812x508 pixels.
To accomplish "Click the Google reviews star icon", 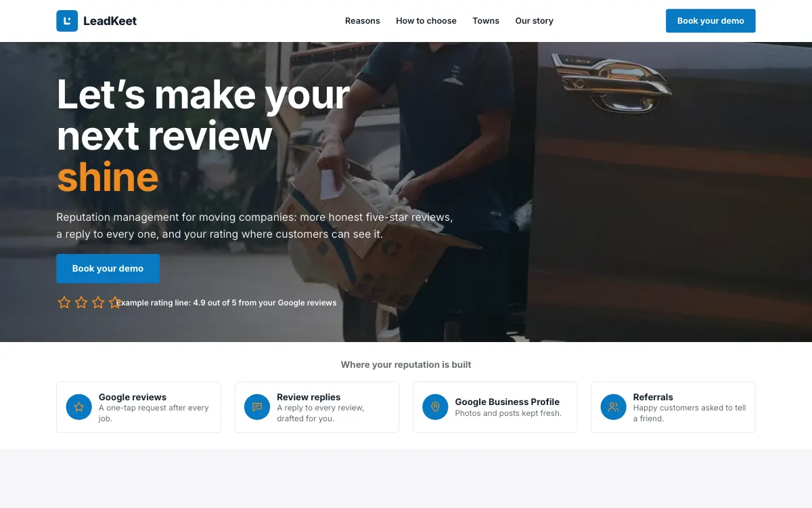I will 79,407.
